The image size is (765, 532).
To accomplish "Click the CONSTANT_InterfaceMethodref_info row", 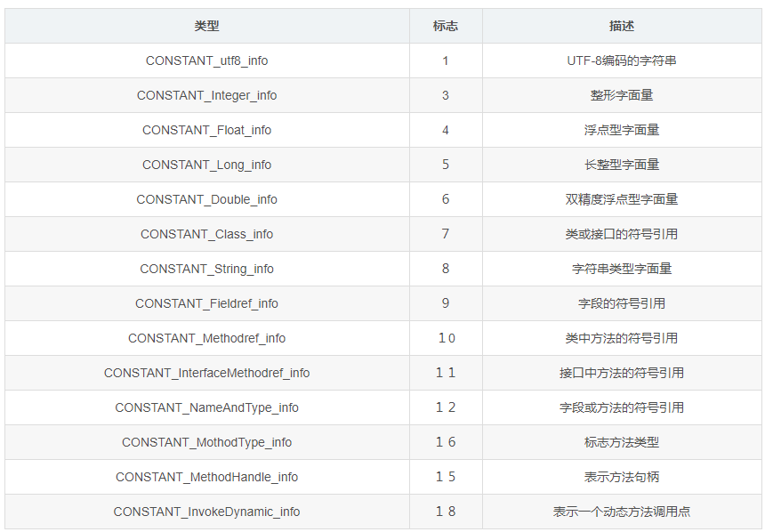I will [x=206, y=373].
